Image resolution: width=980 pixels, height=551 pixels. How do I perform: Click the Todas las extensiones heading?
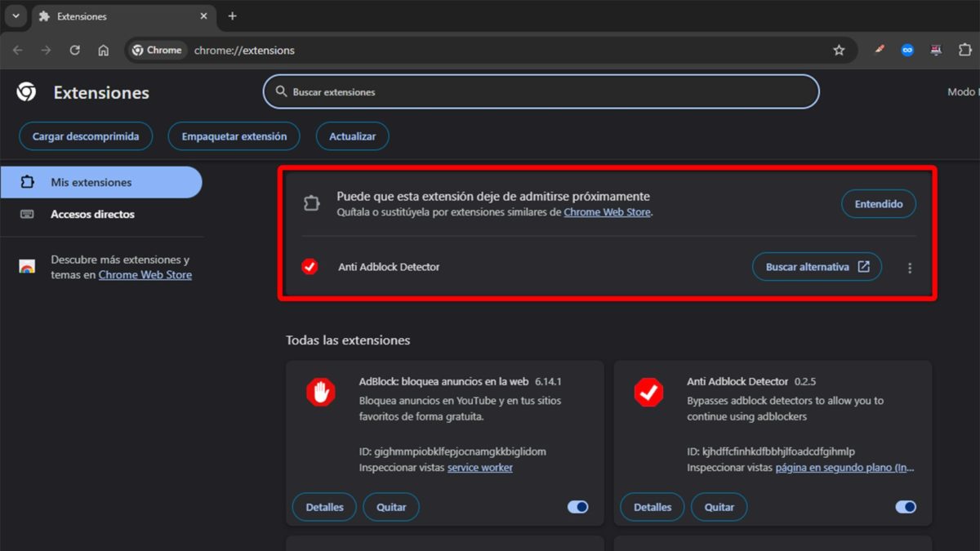[x=348, y=340]
